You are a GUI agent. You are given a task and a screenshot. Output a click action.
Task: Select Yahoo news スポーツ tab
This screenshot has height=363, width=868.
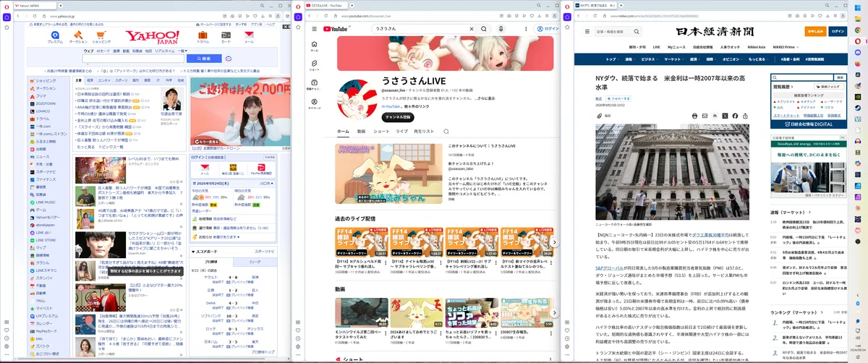click(121, 80)
